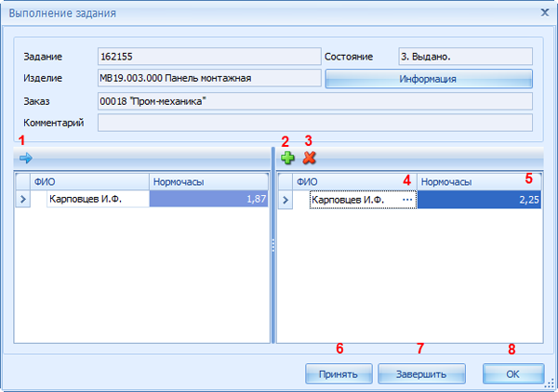This screenshot has height=392, width=558.
Task: Click the Задание field with 162155
Action: [x=209, y=57]
